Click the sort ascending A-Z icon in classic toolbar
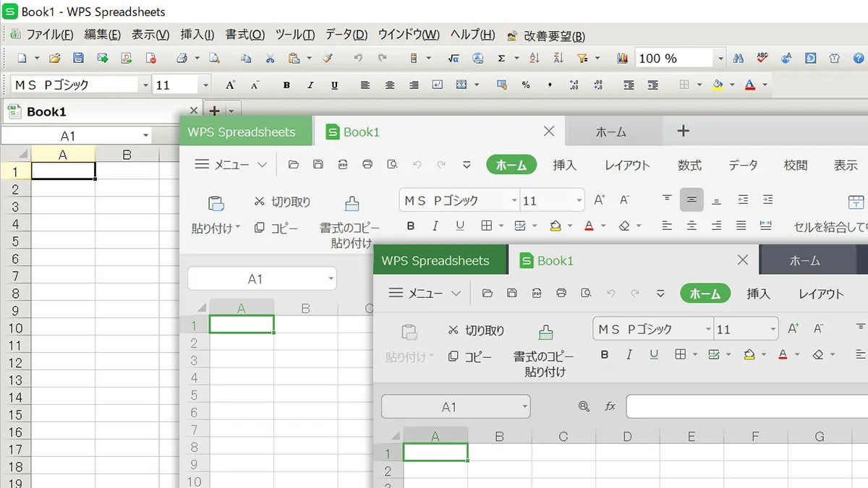 [x=535, y=59]
